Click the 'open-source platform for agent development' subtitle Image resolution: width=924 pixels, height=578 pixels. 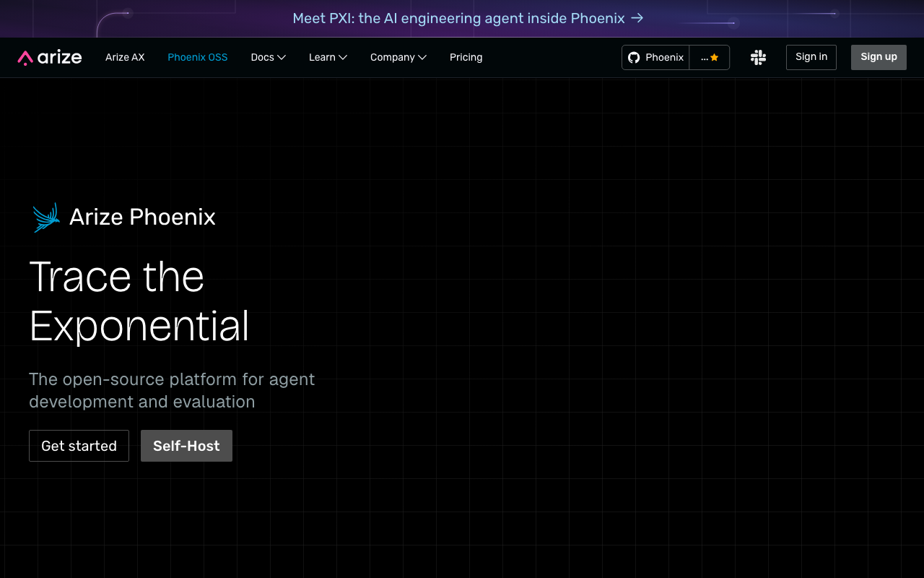(x=172, y=390)
